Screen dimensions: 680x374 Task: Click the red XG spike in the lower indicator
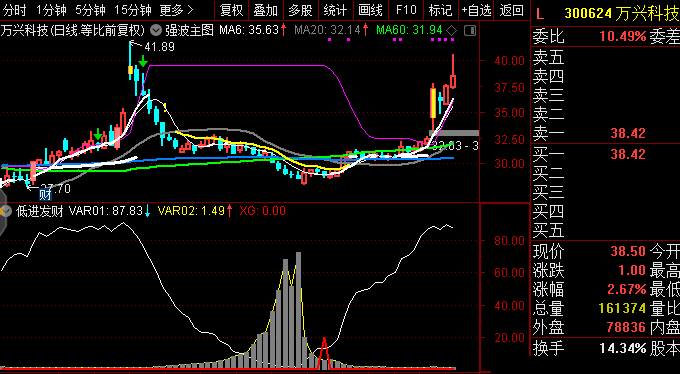[324, 354]
